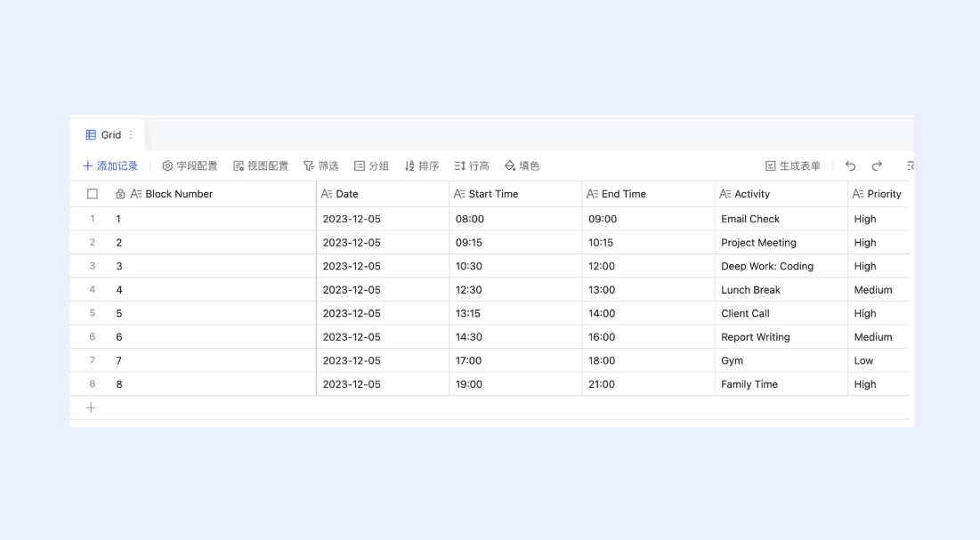Click Date cell in Gym row
The height and width of the screenshot is (540, 980).
(x=383, y=360)
